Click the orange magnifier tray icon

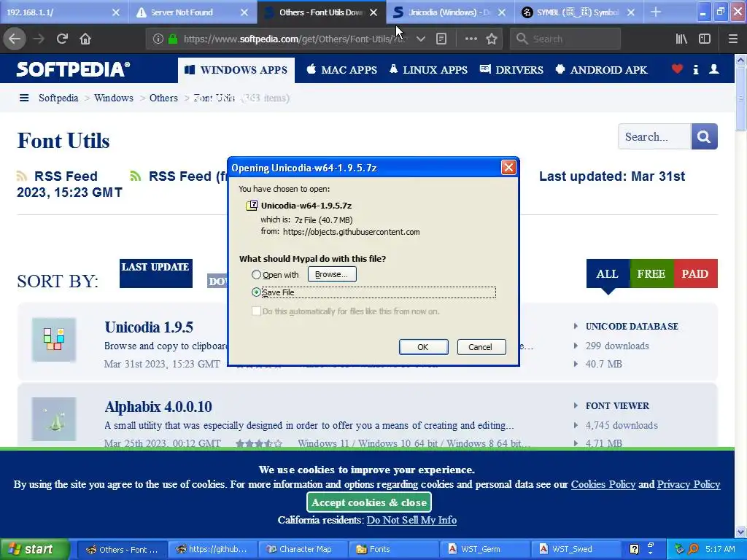click(694, 549)
